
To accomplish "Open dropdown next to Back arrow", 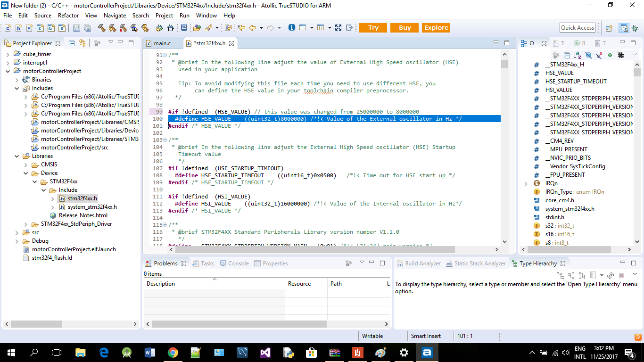I will pos(261,28).
